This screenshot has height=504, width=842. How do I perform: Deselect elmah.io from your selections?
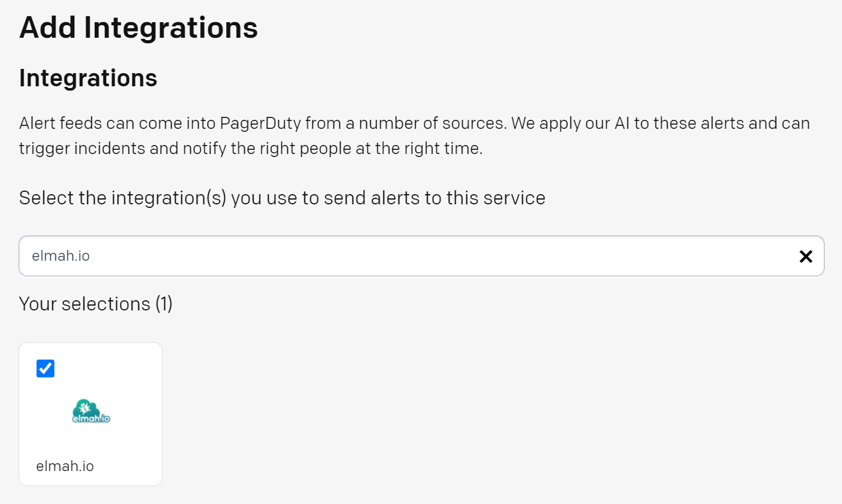pyautogui.click(x=46, y=369)
